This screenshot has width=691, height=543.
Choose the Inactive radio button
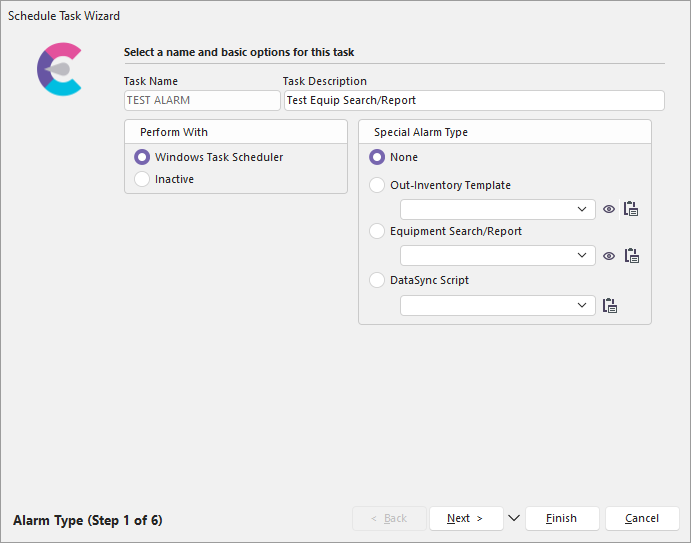142,179
